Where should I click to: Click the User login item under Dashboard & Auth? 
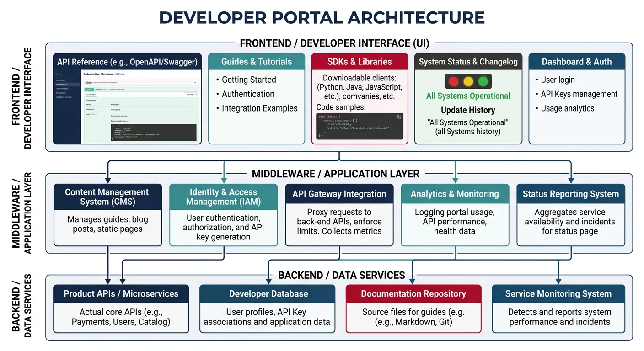558,80
